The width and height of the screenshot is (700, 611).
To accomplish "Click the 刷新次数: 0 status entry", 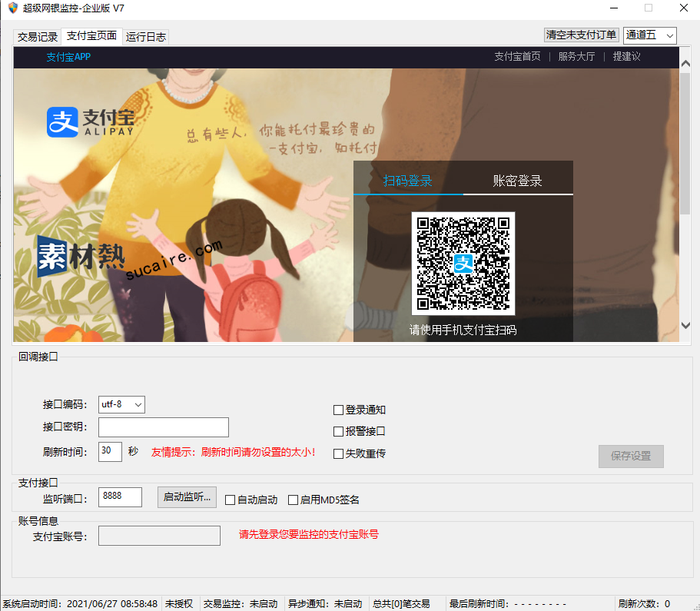I will (x=644, y=604).
